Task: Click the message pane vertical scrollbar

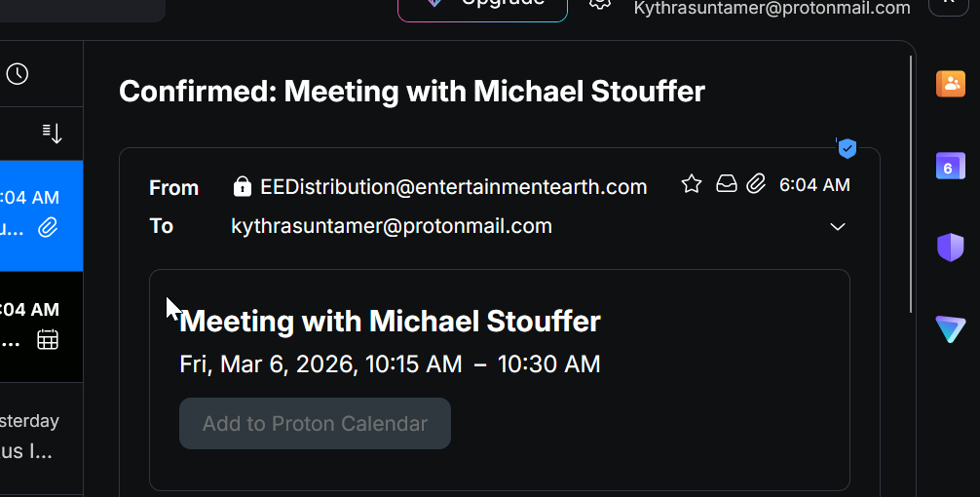Action: coord(911,185)
